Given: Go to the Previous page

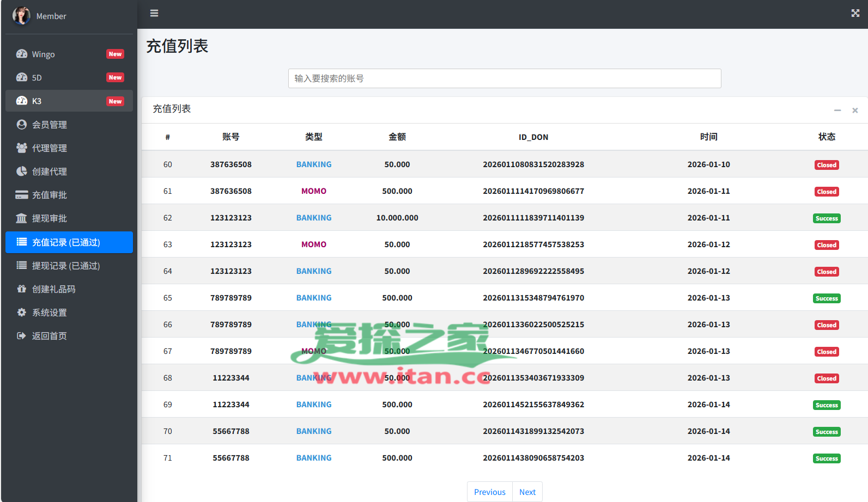Looking at the screenshot, I should (x=489, y=492).
